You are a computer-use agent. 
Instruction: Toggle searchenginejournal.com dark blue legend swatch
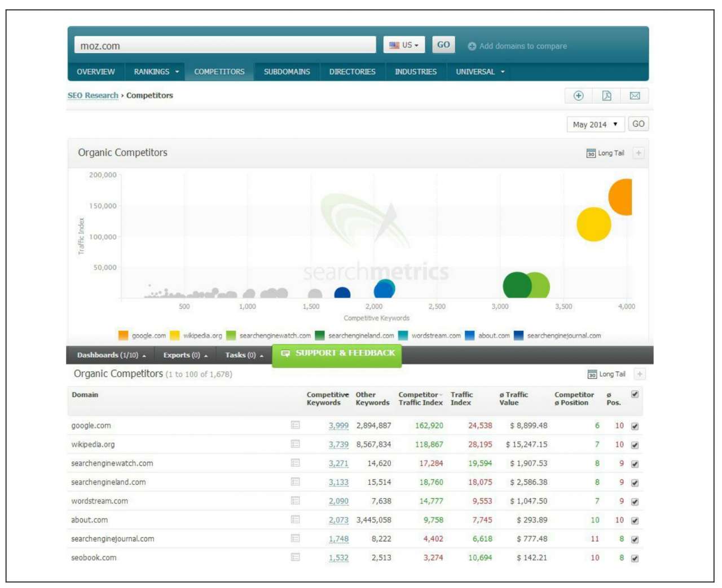(x=518, y=335)
